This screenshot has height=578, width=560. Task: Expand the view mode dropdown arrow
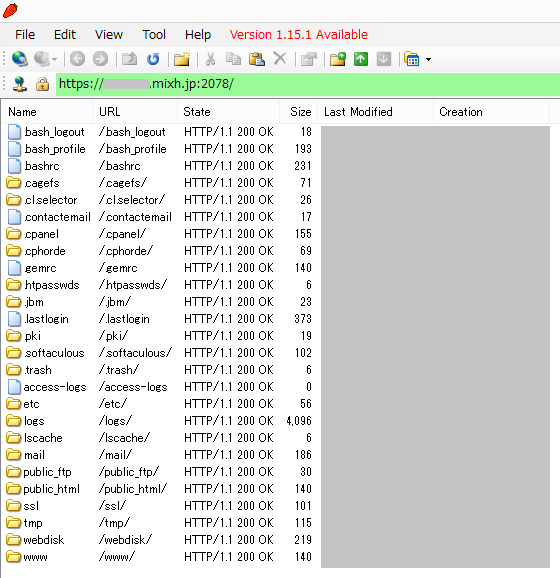pos(428,59)
